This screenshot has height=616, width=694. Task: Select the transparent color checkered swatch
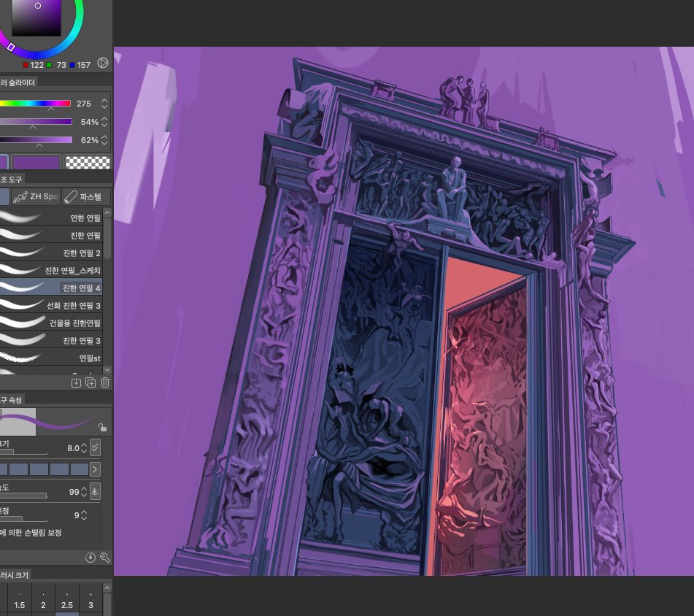88,163
